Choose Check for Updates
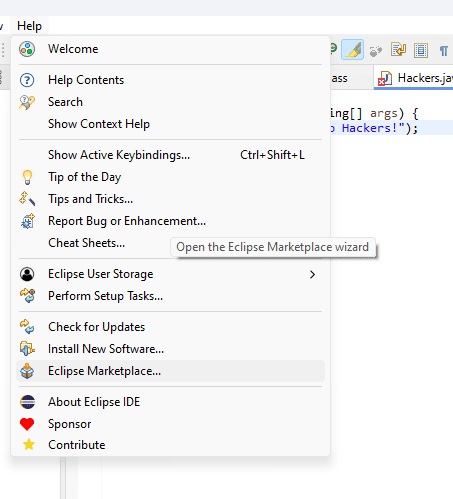The image size is (453, 499). tap(170, 327)
